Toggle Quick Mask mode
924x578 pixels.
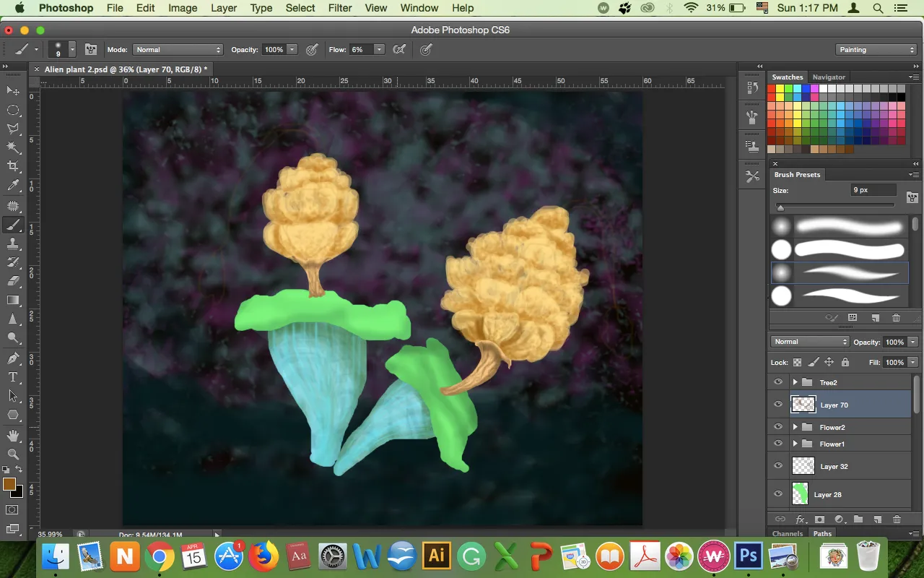pos(13,510)
